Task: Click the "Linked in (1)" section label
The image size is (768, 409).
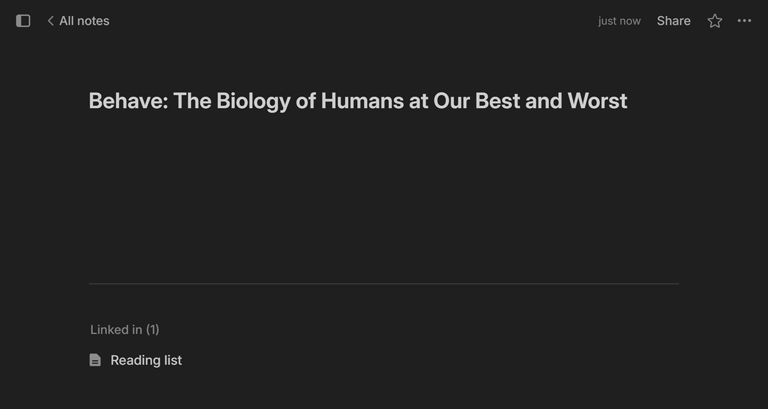Action: coord(125,330)
